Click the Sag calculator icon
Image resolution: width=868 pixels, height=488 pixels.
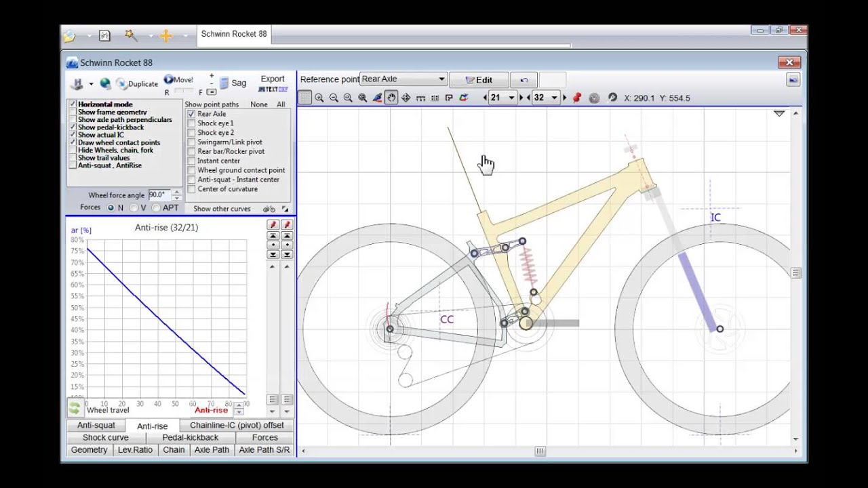[224, 83]
